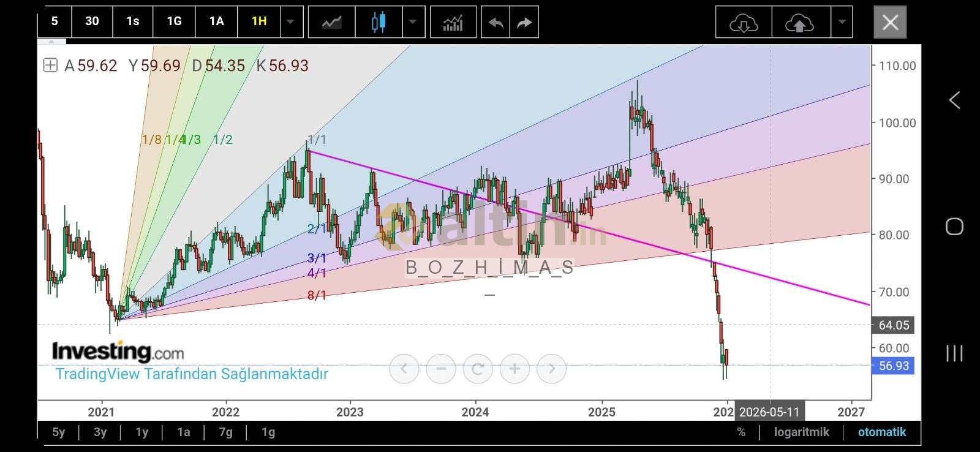Zoom in with the plus button
The height and width of the screenshot is (452, 980).
(x=514, y=369)
